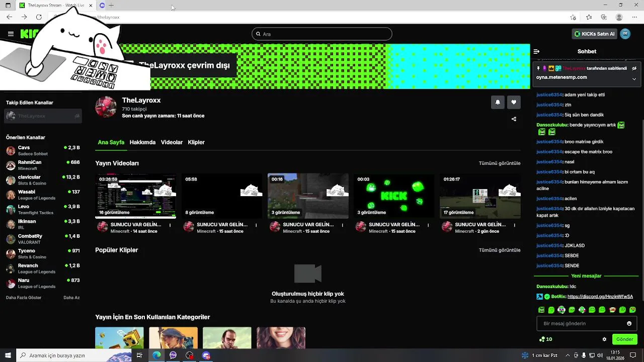This screenshot has width=644, height=362.
Task: Click TheLayroxx profile avatar
Action: point(106,107)
